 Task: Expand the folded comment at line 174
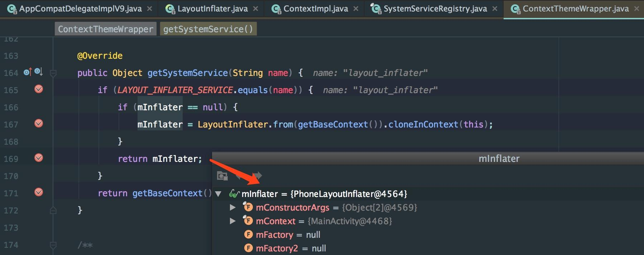(x=53, y=245)
